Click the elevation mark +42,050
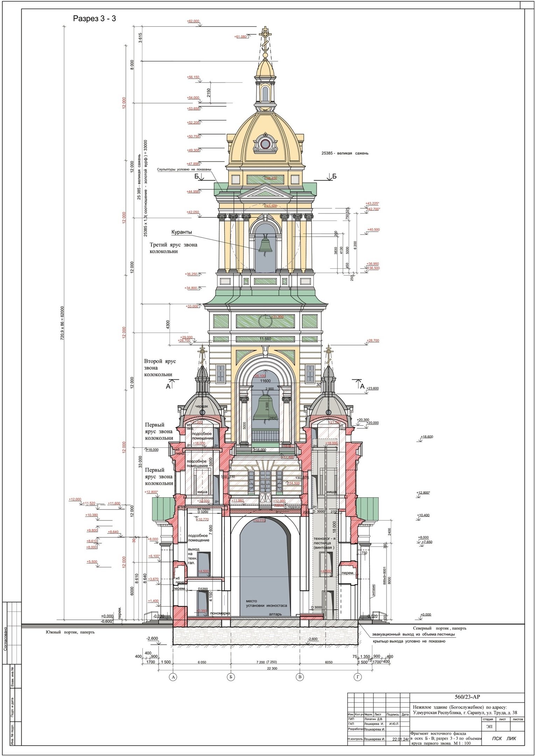The width and height of the screenshot is (536, 756). coord(193,212)
